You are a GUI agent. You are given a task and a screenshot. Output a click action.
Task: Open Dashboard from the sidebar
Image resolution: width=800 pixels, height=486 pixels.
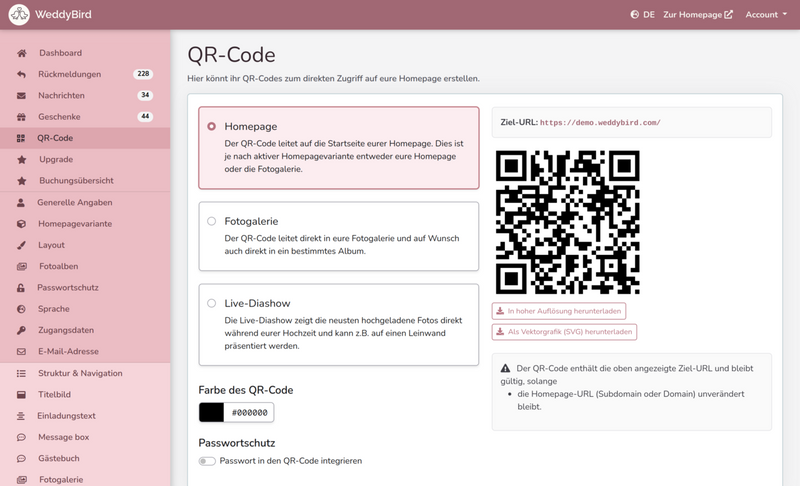85,53
